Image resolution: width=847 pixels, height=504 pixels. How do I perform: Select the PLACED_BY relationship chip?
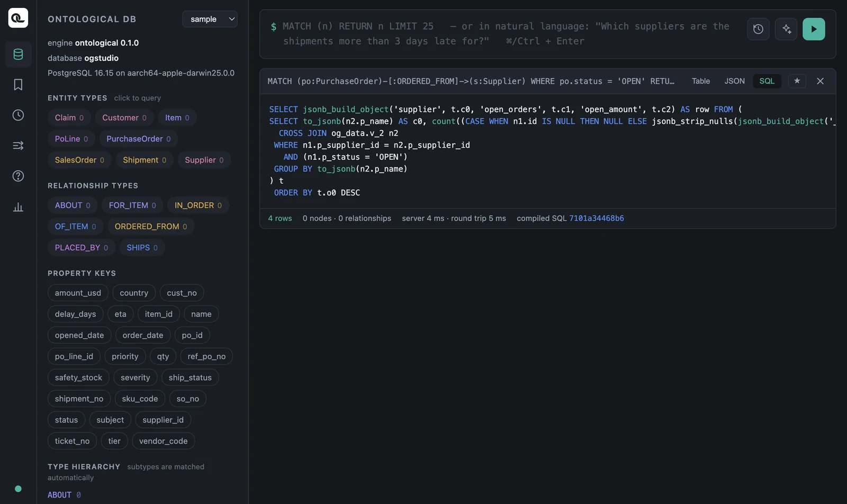tap(82, 248)
